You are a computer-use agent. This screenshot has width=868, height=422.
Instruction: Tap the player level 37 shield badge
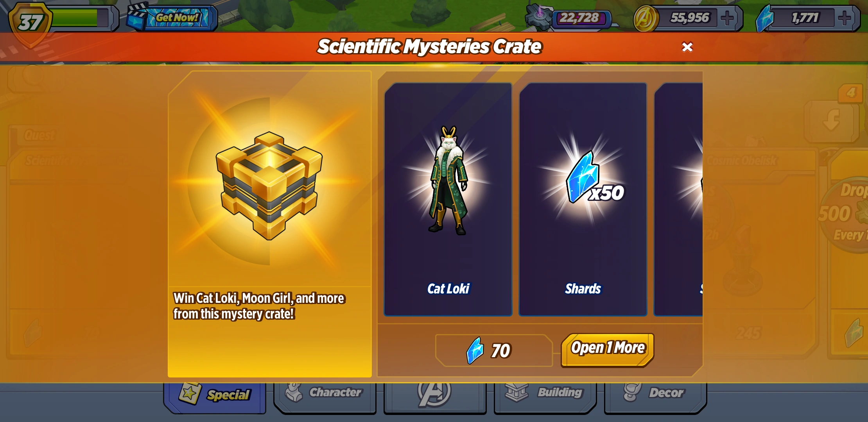pyautogui.click(x=30, y=23)
